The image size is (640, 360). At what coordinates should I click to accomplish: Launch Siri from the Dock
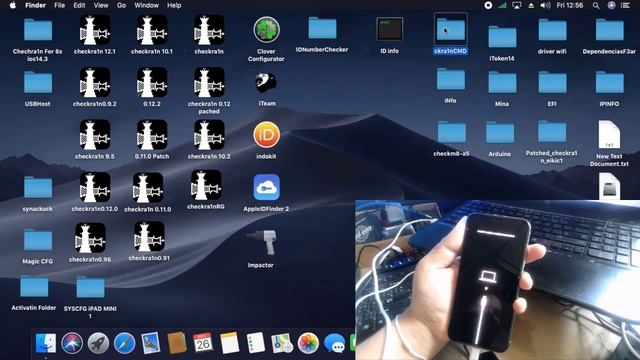72,342
